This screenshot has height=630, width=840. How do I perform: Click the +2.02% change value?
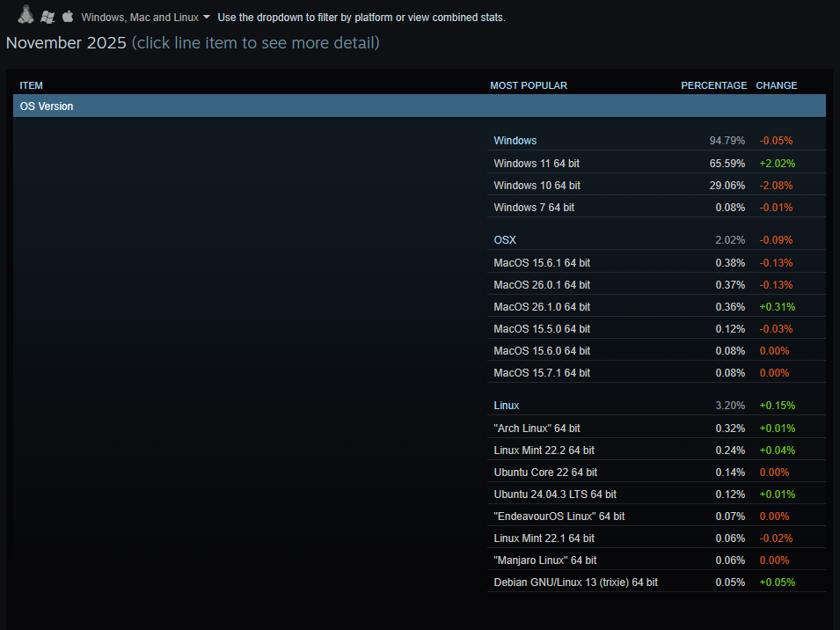pos(777,163)
